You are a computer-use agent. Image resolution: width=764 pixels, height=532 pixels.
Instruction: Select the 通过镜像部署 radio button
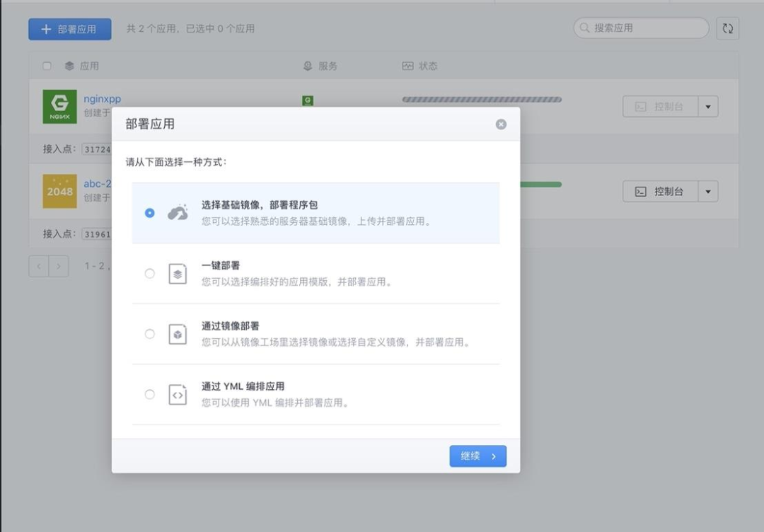click(149, 334)
